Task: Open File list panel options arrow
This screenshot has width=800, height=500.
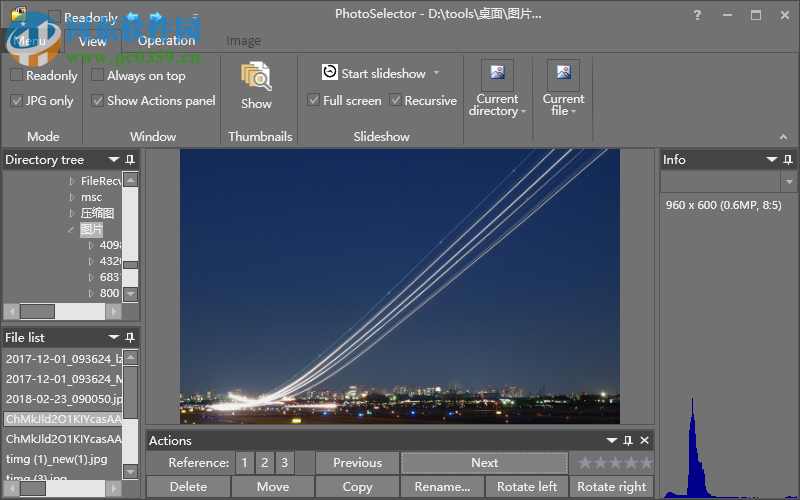Action: [x=114, y=337]
